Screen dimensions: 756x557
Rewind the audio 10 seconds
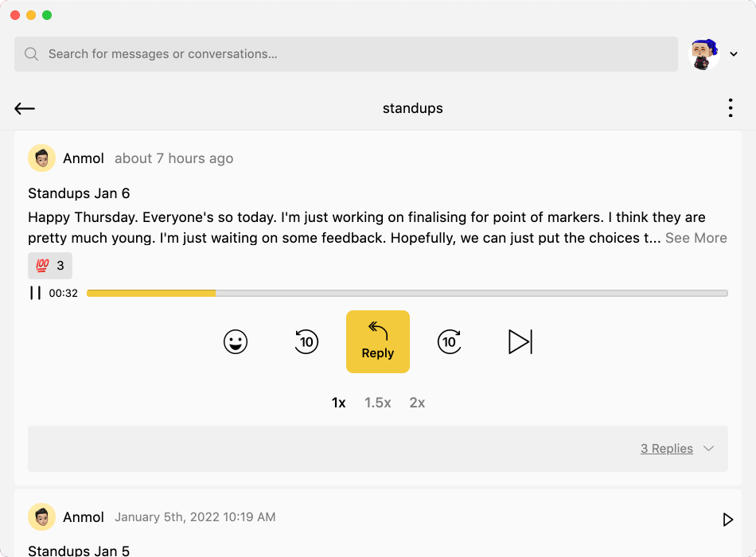pos(306,342)
